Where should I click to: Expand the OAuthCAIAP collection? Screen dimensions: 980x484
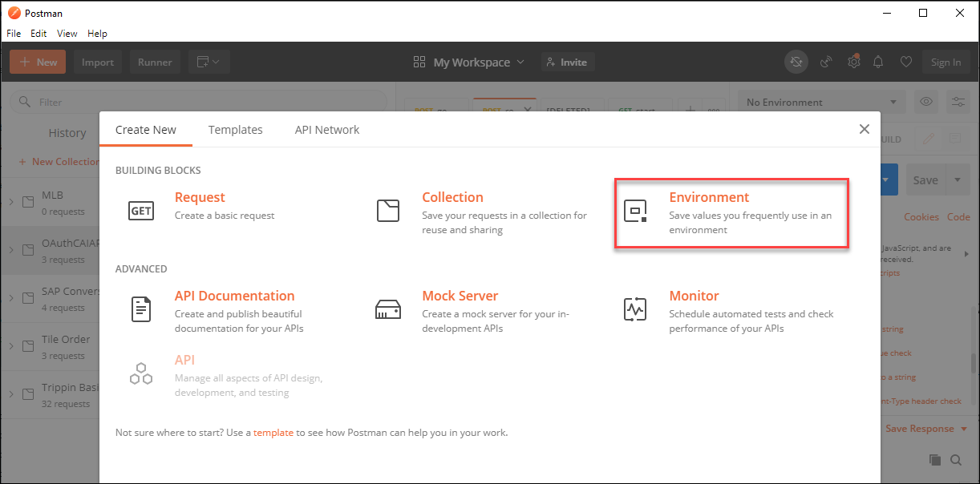pyautogui.click(x=10, y=250)
